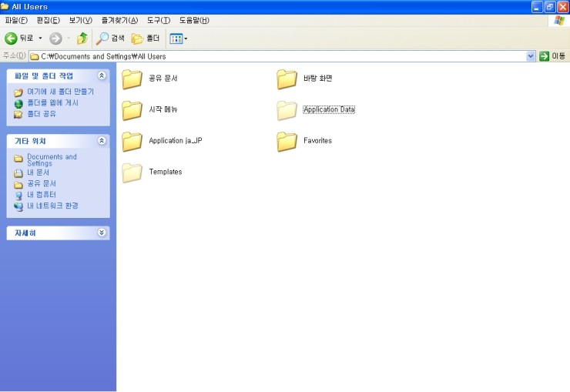Screen dimensions: 570x392
Task: Collapse the 기타 위치 panel
Action: point(102,141)
